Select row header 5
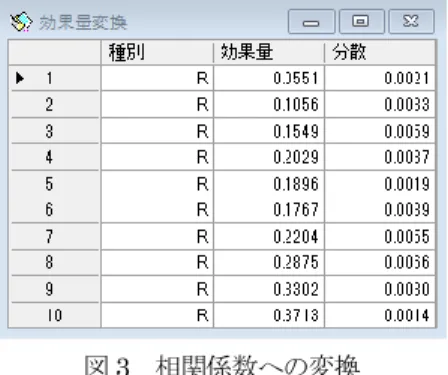Screen dimensions: 448x375 (55, 184)
